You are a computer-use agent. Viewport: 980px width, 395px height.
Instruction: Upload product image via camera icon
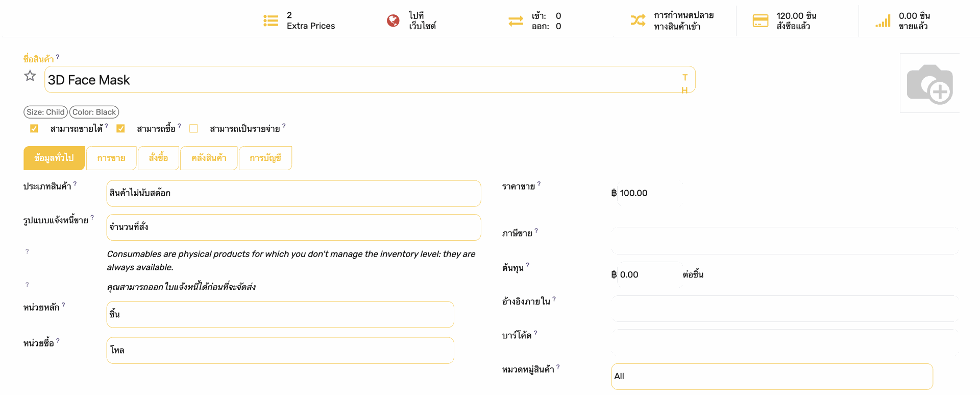tap(929, 84)
